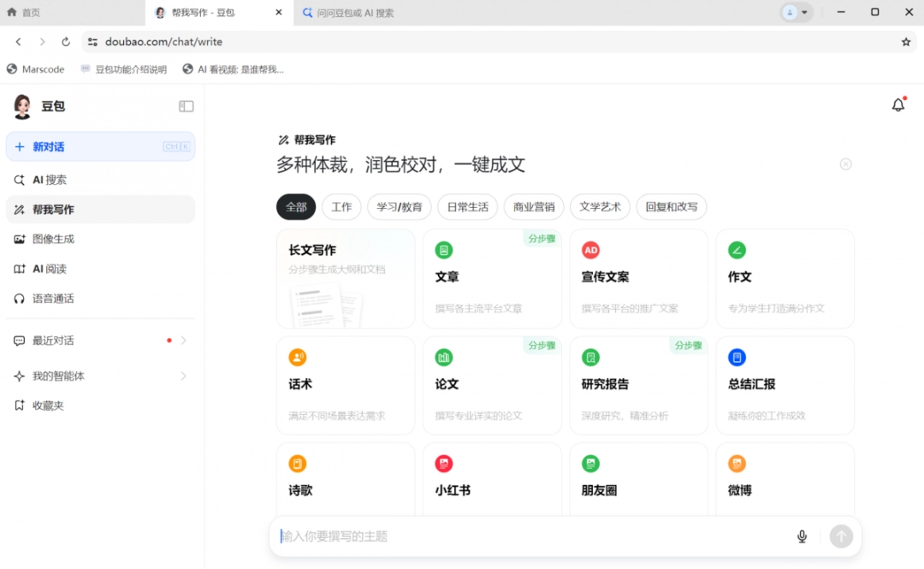Switch to the 文学艺术 category
This screenshot has width=924, height=569.
click(600, 207)
